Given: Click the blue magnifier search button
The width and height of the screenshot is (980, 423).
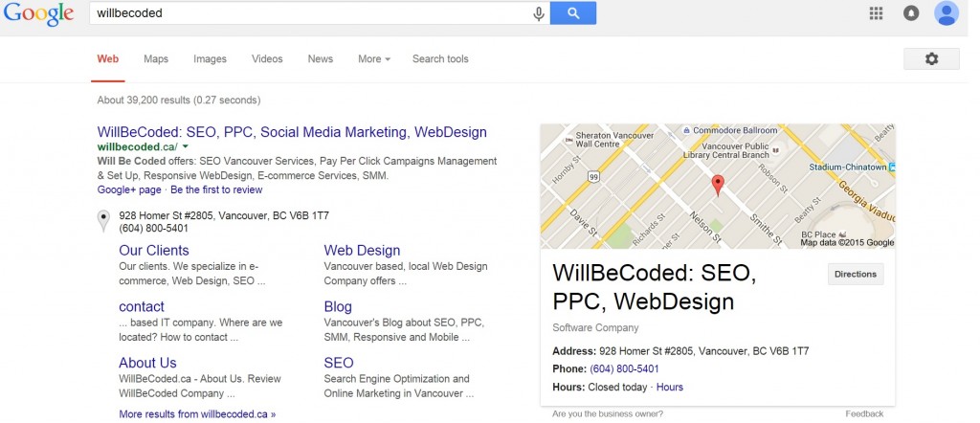Looking at the screenshot, I should (573, 13).
